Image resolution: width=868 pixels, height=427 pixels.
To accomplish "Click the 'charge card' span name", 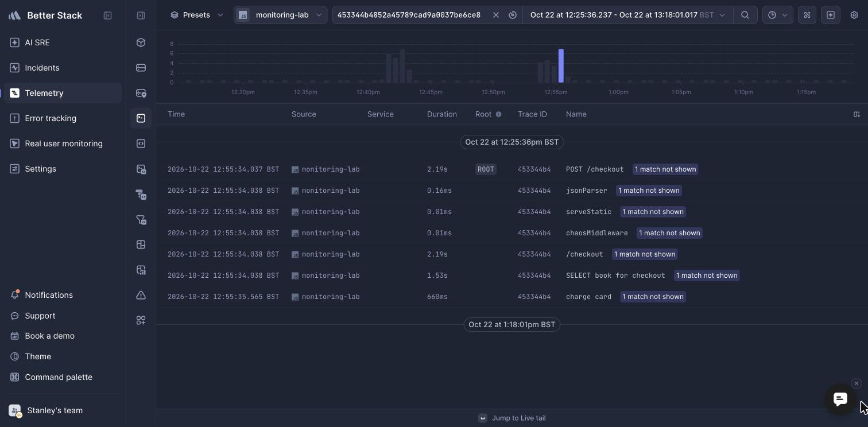I will tap(588, 297).
